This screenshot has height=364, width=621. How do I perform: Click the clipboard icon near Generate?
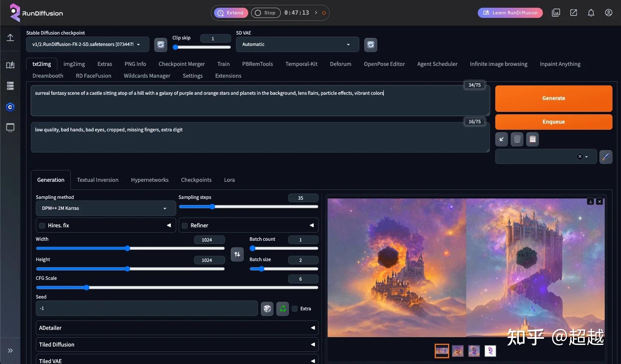click(532, 139)
